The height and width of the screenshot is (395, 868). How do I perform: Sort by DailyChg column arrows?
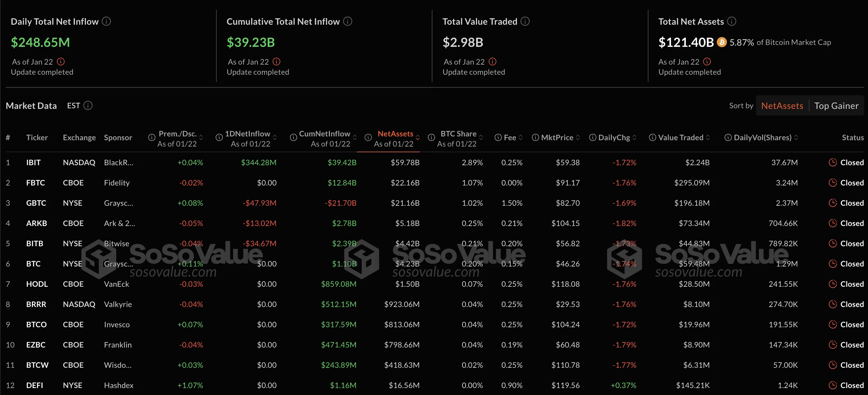point(635,137)
